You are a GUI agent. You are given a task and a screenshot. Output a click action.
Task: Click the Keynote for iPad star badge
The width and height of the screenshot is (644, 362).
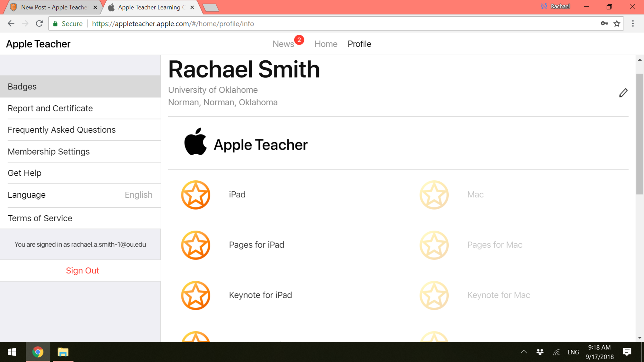tap(196, 295)
